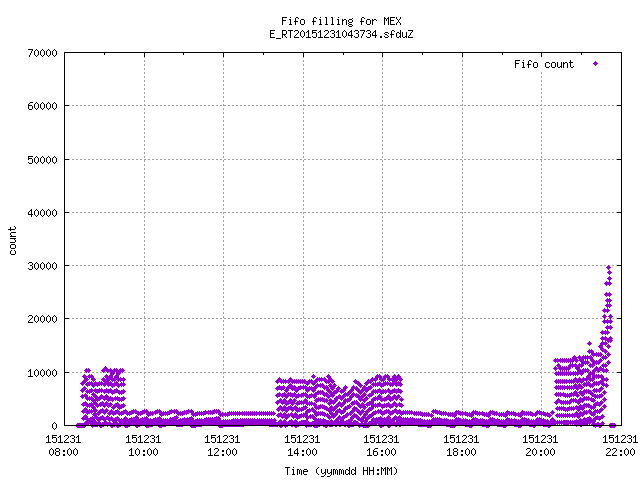Click the x-axis tick label 10:00
This screenshot has width=640, height=480.
pos(143,452)
